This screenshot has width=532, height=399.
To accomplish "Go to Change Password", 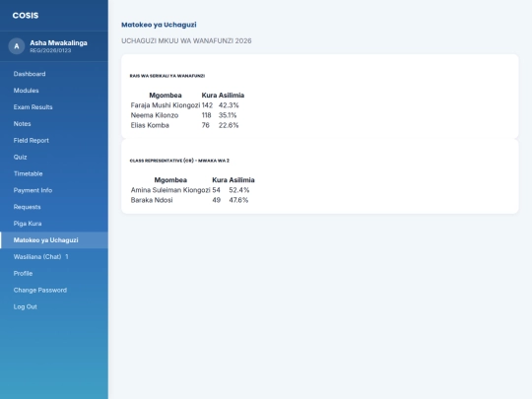I will [54, 290].
